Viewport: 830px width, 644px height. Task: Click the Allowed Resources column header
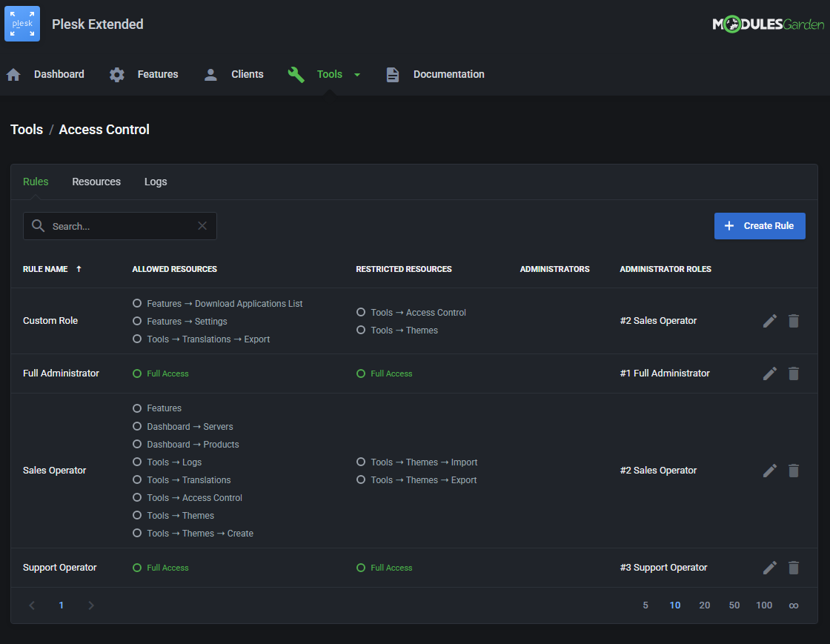point(175,269)
